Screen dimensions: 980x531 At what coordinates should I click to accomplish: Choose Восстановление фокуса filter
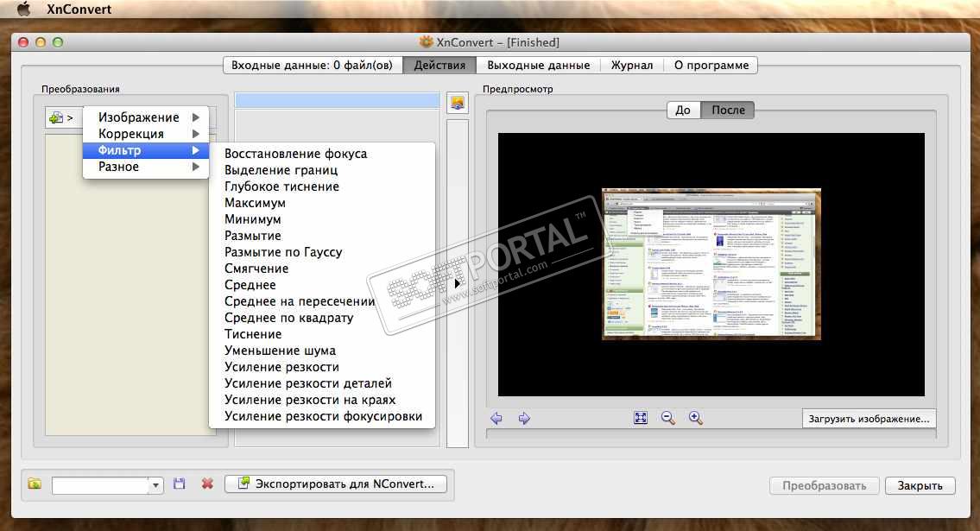(x=322, y=154)
